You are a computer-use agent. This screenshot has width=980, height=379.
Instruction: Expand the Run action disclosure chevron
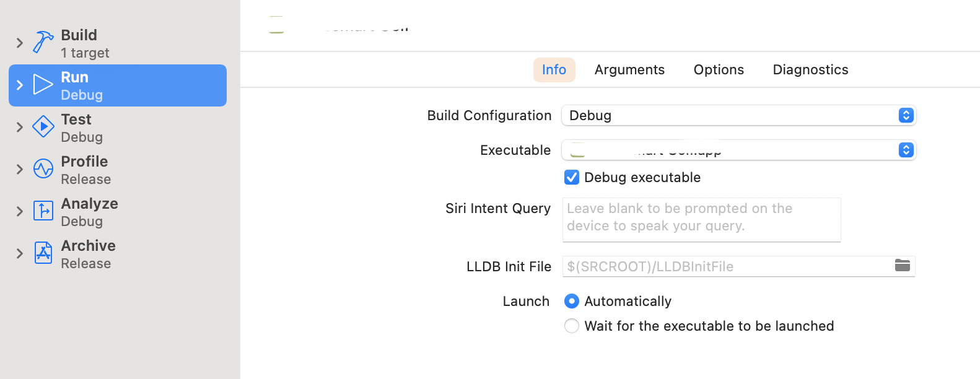tap(19, 85)
